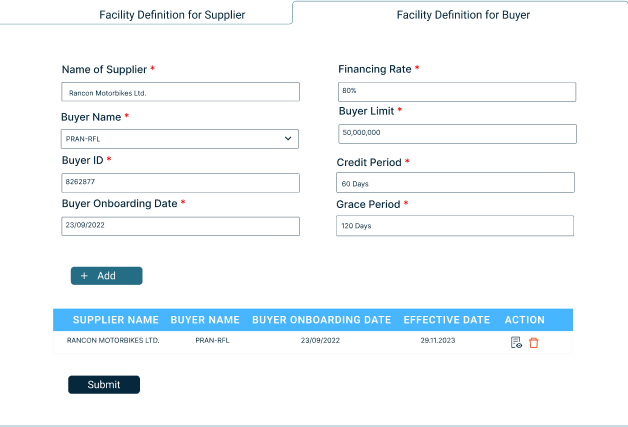This screenshot has height=427, width=628.
Task: Expand the Buyer Name dropdown chevron
Action: 288,139
